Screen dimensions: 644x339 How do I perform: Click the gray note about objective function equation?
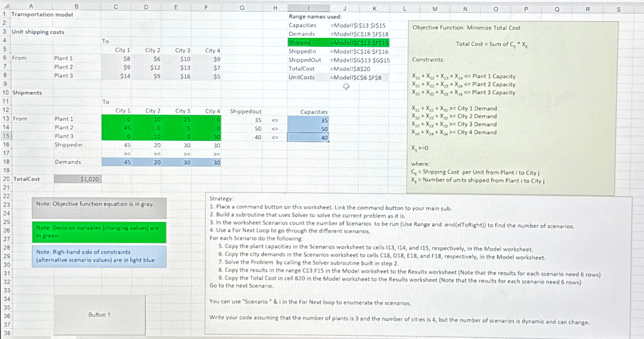pos(99,208)
